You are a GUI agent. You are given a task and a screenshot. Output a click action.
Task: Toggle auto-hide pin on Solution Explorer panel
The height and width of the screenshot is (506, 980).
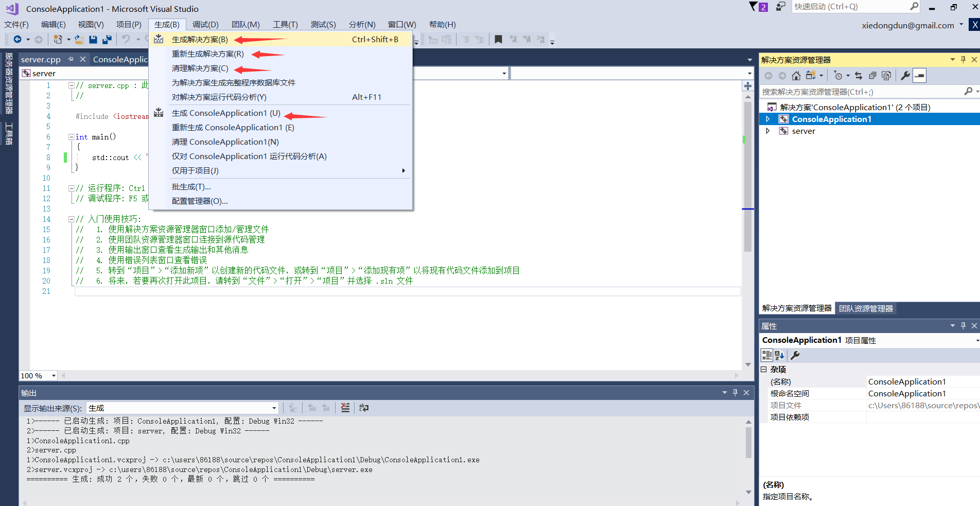(x=963, y=60)
